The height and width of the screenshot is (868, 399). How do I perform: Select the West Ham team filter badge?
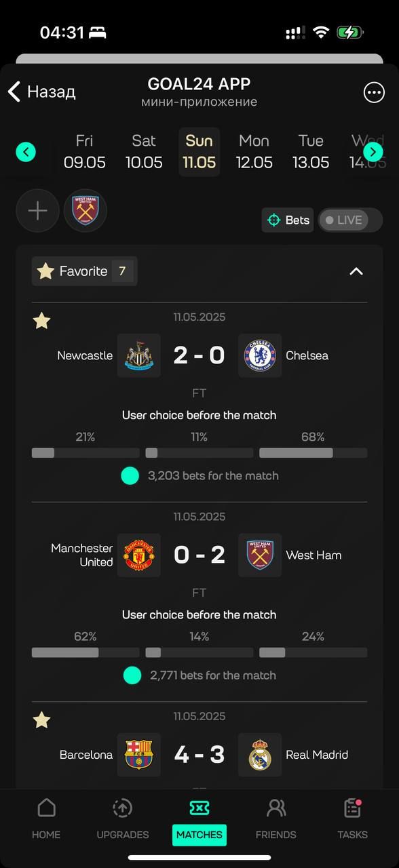coord(85,210)
